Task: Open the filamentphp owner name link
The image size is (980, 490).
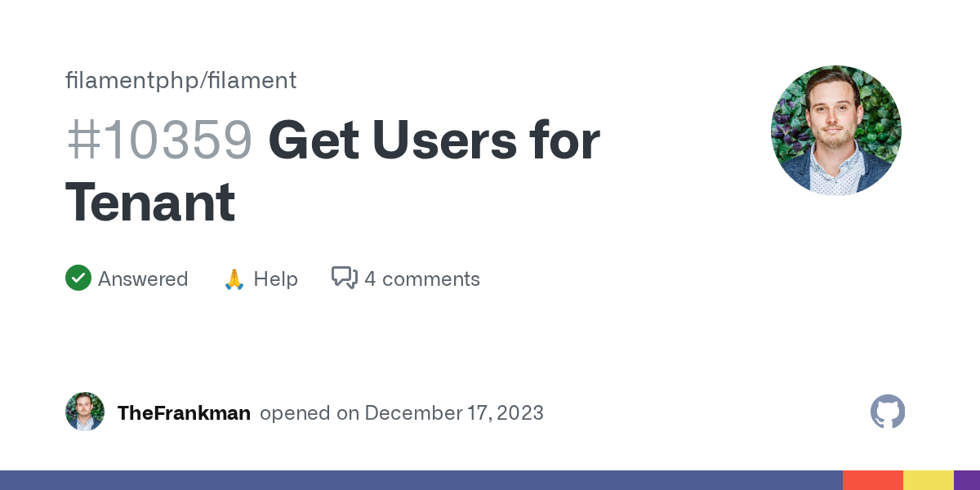Action: tap(133, 80)
